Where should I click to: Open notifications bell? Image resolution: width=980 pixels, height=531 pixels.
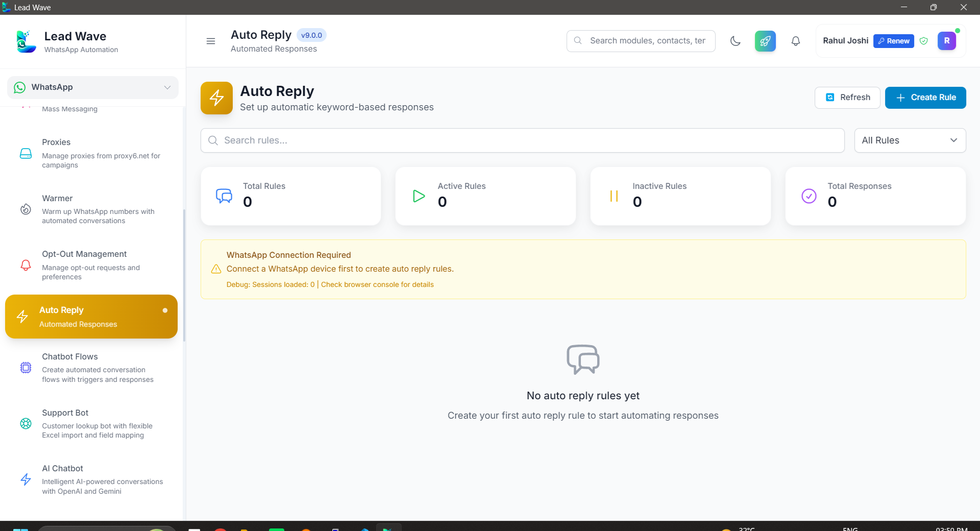tap(795, 41)
